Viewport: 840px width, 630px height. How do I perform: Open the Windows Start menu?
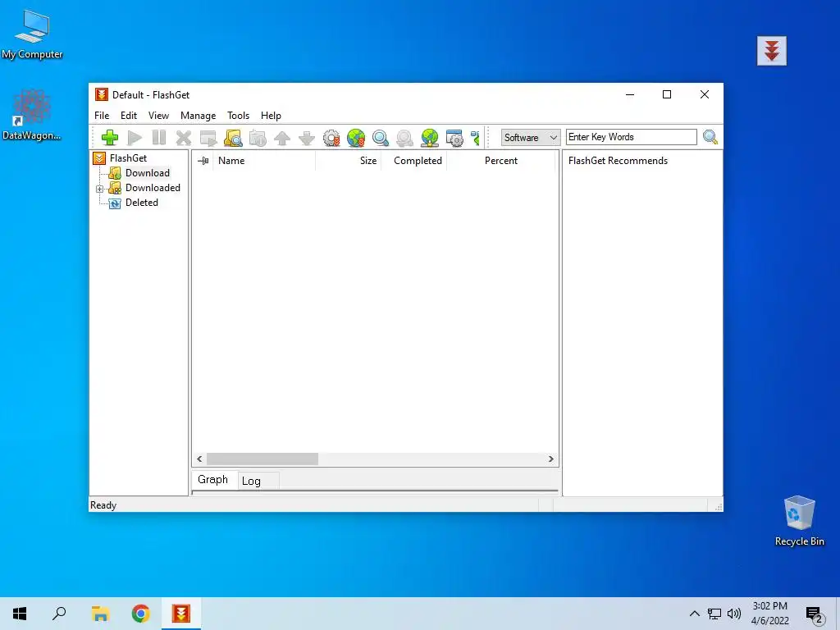pos(20,614)
